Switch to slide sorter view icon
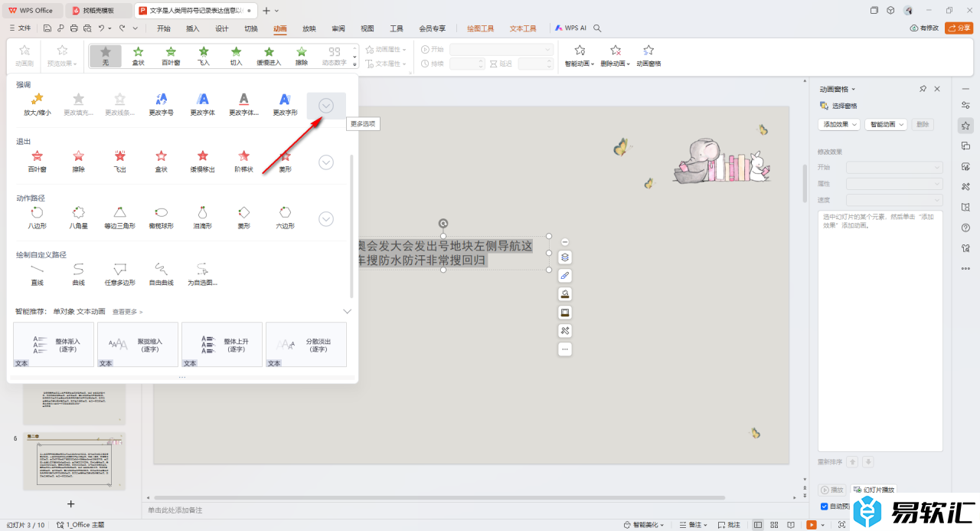 [775, 525]
